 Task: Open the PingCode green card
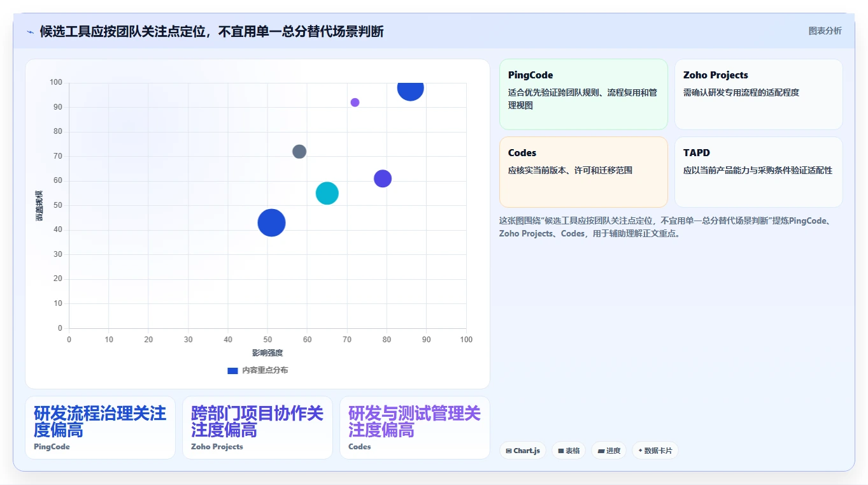click(583, 94)
